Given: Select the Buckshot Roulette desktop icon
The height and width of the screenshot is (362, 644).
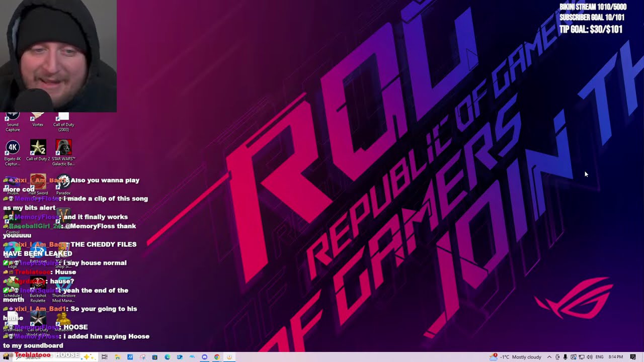Looking at the screenshot, I should point(38,290).
